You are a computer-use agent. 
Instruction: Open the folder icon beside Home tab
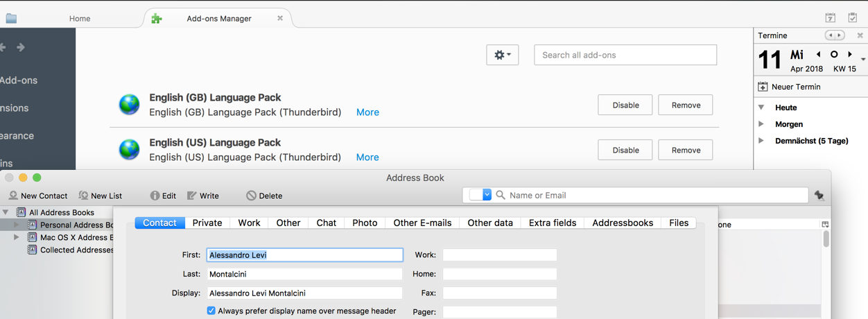[11, 19]
